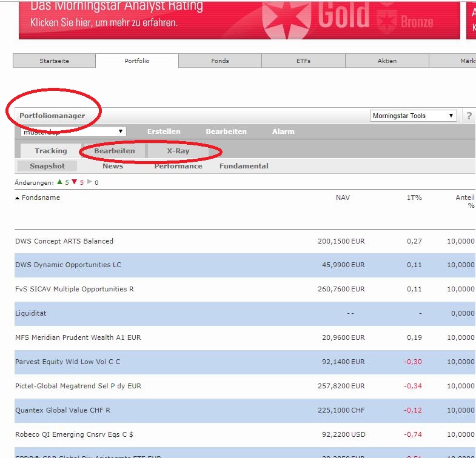
Task: Open Quantex Global Value CHF R fund
Action: (63, 410)
